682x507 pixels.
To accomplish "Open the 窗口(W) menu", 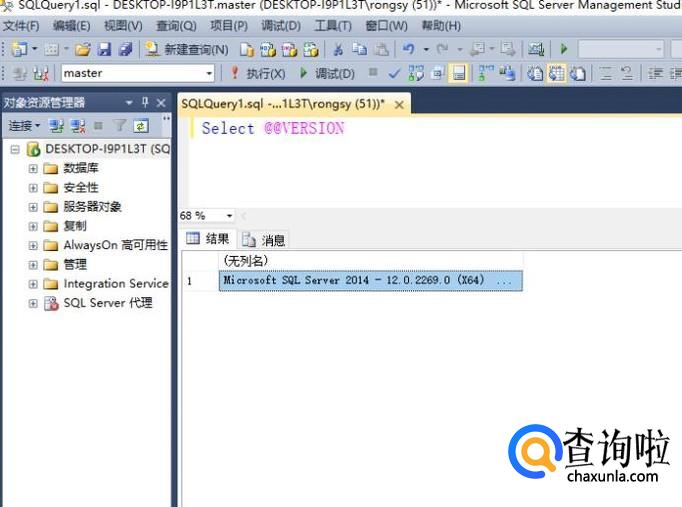I will (x=387, y=26).
